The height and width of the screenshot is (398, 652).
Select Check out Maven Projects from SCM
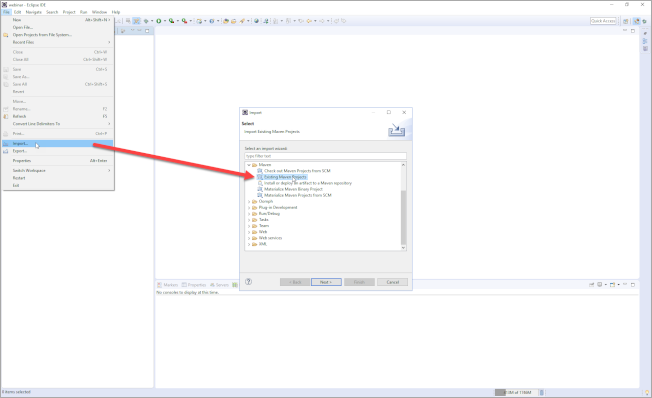(297, 171)
